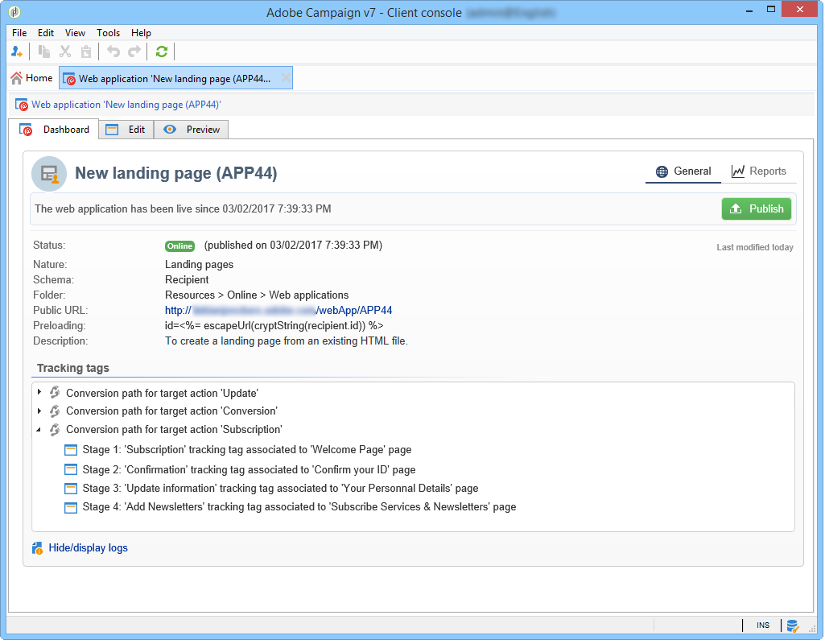Image resolution: width=825 pixels, height=644 pixels.
Task: Switch to the Dashboard tab
Action: click(x=54, y=130)
